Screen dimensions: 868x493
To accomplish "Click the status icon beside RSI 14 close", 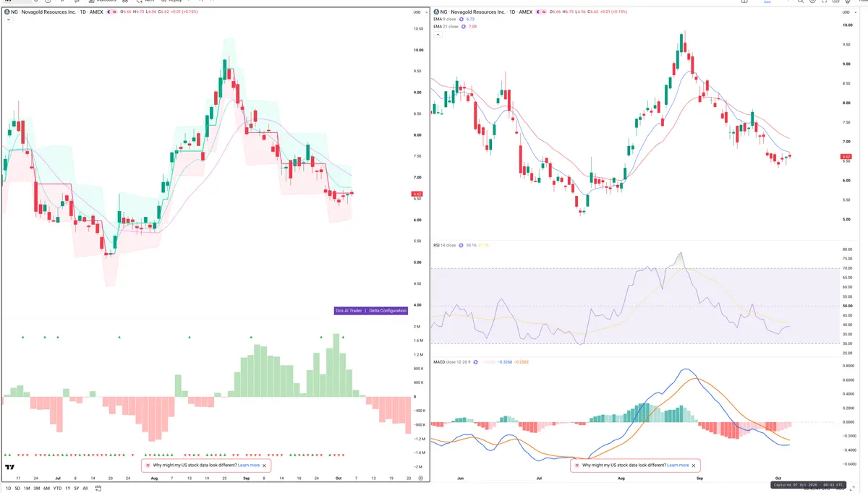I will coord(462,245).
